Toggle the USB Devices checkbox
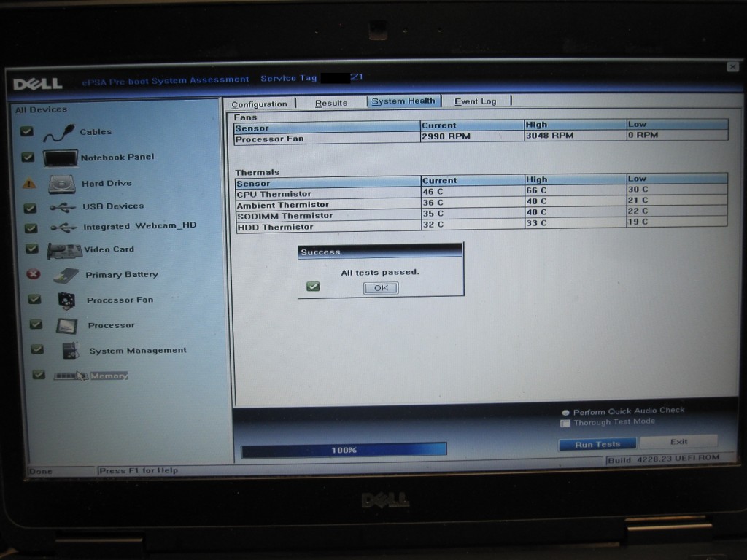The image size is (747, 560). click(30, 208)
